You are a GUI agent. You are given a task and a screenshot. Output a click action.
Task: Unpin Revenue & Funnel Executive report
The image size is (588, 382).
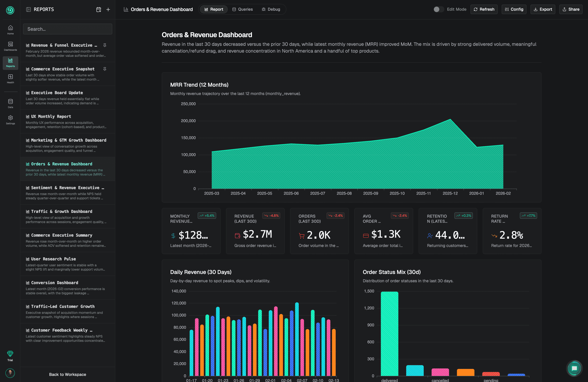click(x=105, y=45)
